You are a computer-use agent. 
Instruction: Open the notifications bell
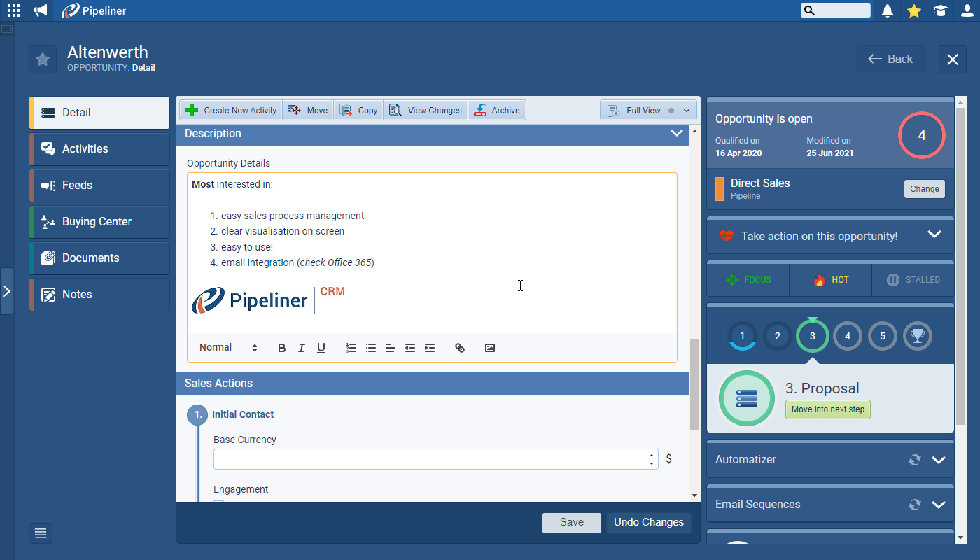point(887,10)
